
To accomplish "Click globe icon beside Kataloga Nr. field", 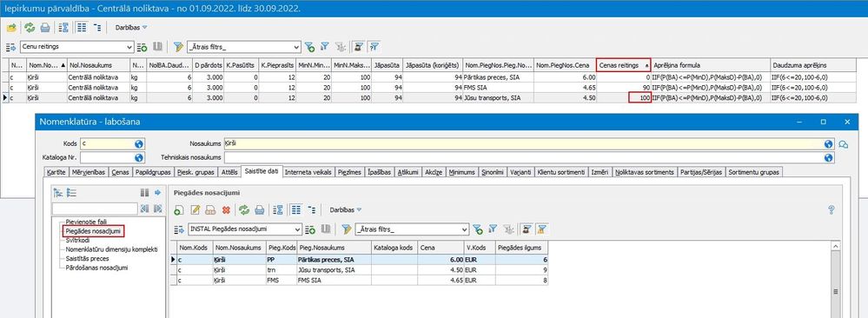I will pos(139,158).
